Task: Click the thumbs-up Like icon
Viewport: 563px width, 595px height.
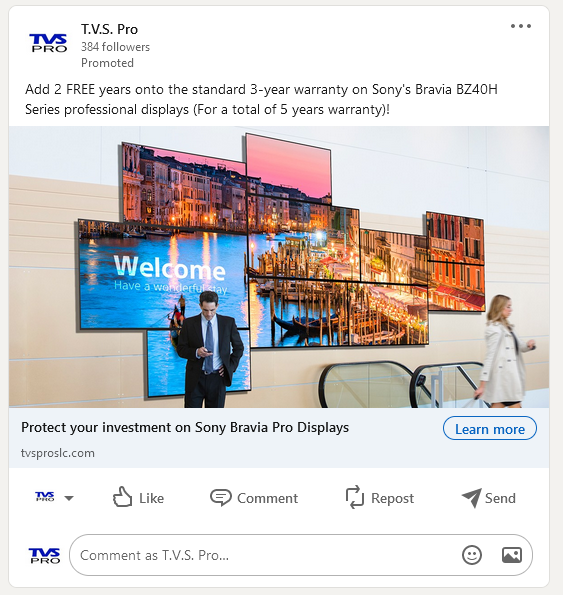Action: (x=123, y=497)
